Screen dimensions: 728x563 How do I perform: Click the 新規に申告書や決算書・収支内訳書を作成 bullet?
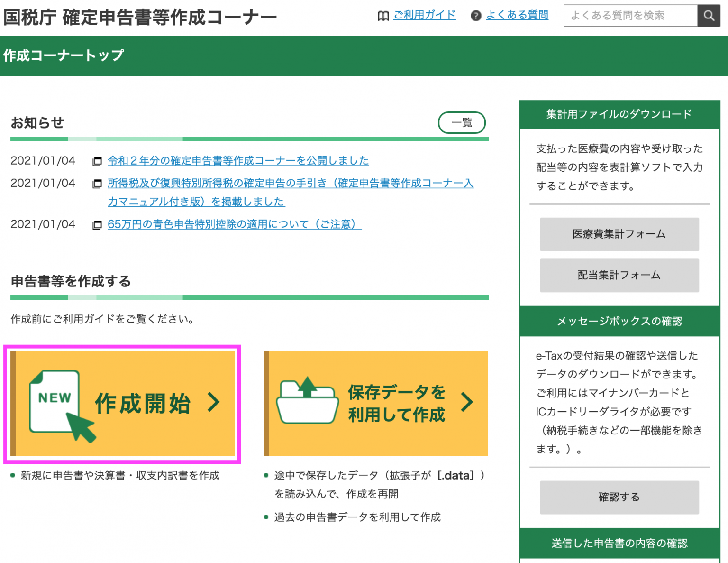[x=120, y=476]
